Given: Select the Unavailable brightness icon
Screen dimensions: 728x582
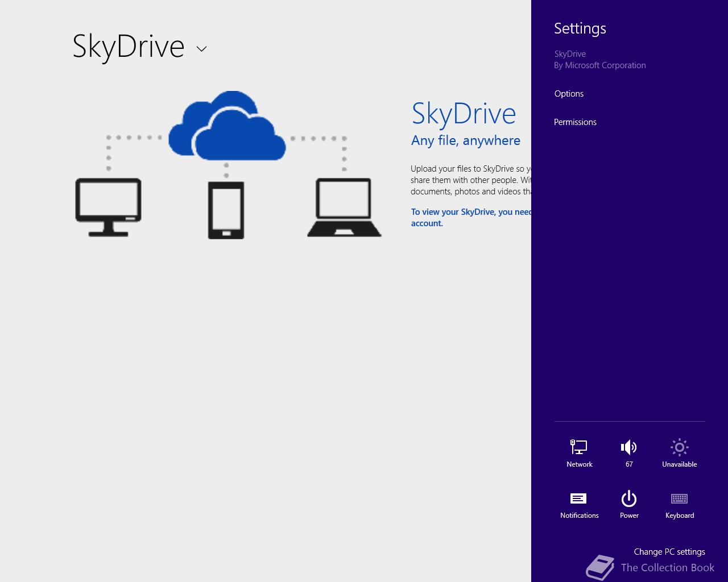Looking at the screenshot, I should coord(679,453).
